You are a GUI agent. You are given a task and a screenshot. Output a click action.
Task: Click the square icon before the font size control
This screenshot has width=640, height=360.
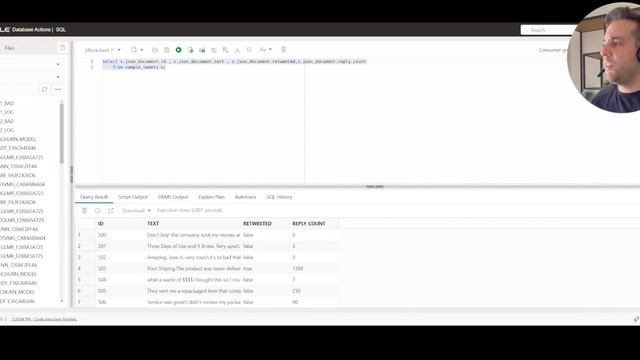[x=249, y=50]
